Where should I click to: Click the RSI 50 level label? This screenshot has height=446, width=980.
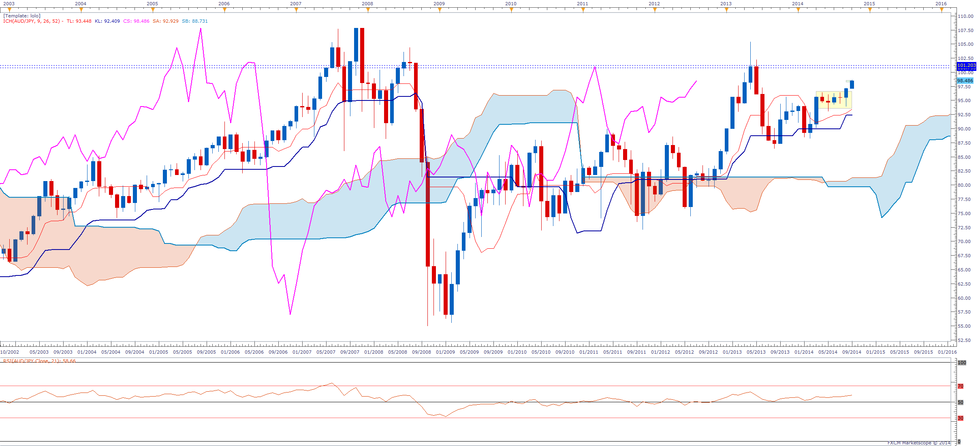pyautogui.click(x=960, y=402)
